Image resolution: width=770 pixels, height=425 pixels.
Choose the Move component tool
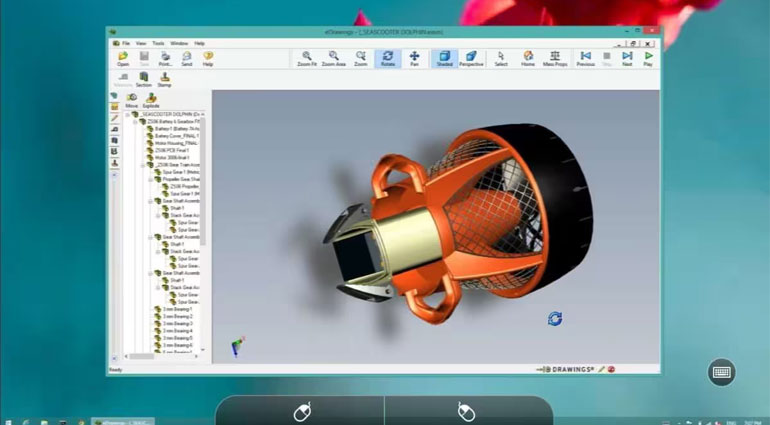[131, 100]
